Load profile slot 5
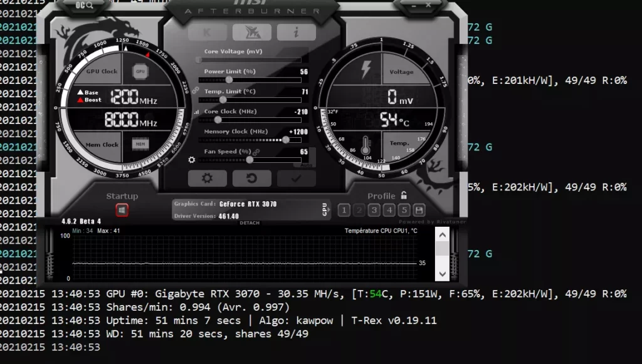Viewport: 642px width, 364px height. [404, 211]
